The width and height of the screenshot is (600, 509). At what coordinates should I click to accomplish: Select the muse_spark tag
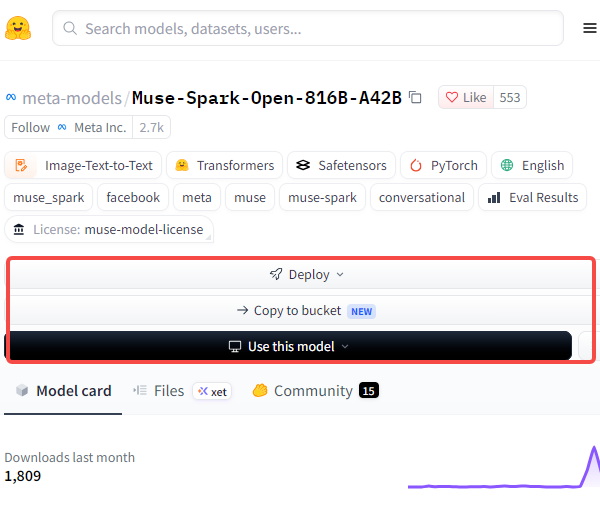49,197
